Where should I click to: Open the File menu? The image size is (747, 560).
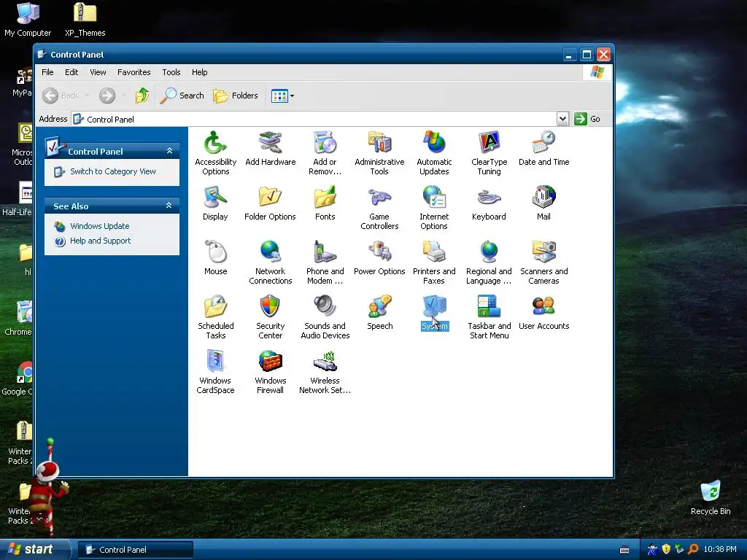pos(47,72)
